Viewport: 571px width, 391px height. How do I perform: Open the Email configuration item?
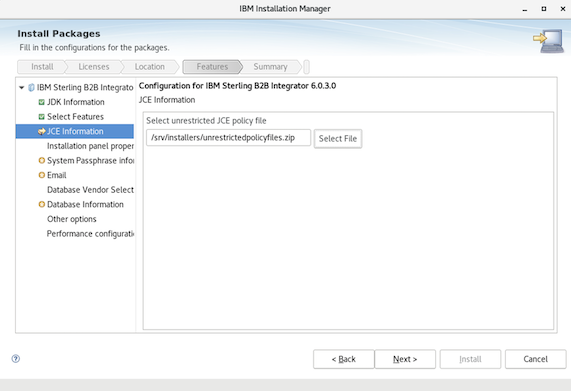coord(57,175)
